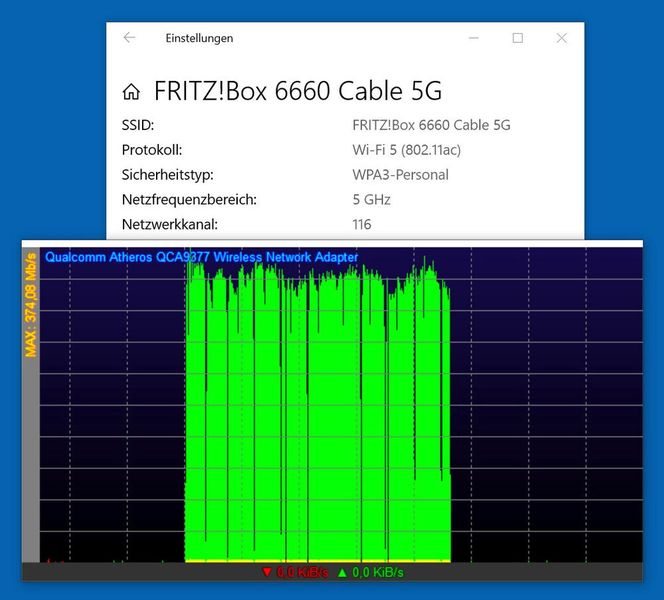This screenshot has height=600, width=664.
Task: Click the red download rate 0,0 KiB/s
Action: 302,572
